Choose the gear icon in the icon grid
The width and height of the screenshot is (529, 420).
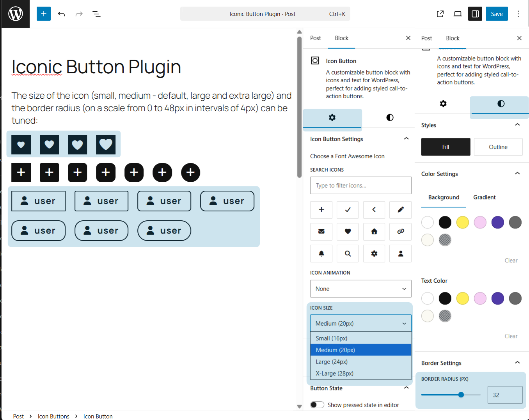click(374, 253)
